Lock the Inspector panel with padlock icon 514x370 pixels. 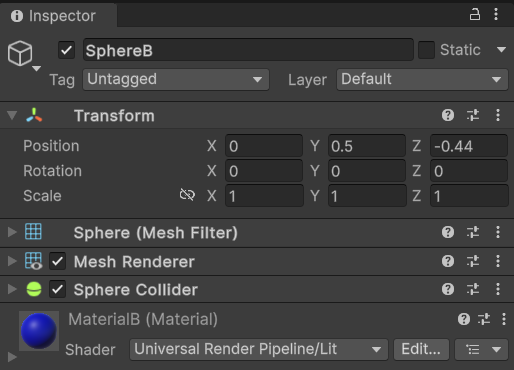475,15
